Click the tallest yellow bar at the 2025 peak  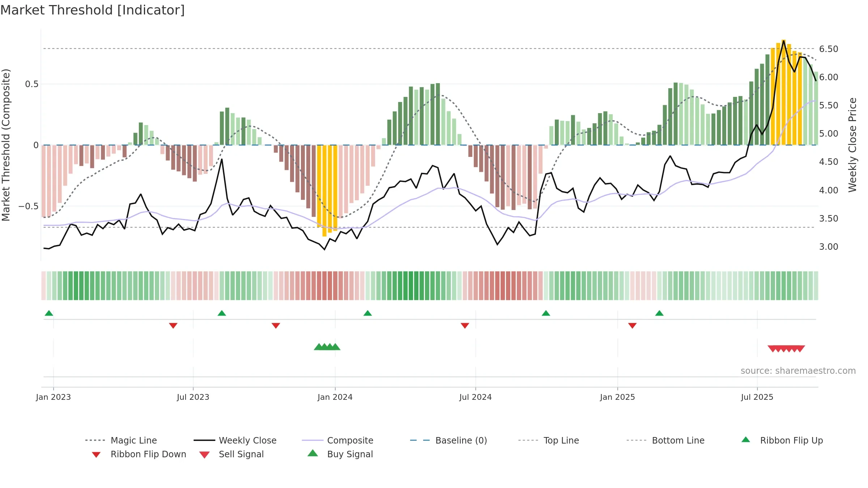click(783, 92)
